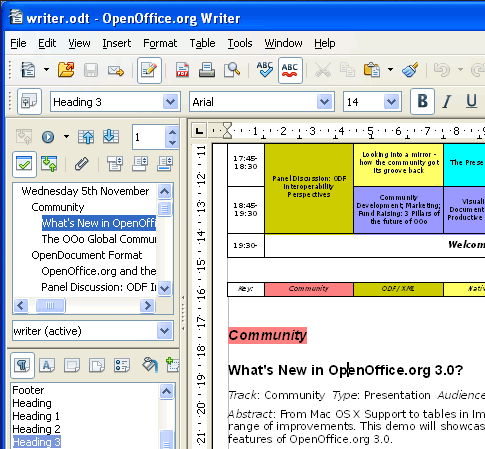Image resolution: width=485 pixels, height=449 pixels.
Task: Click Navigator Anchor to Text icon
Action: pos(165,164)
